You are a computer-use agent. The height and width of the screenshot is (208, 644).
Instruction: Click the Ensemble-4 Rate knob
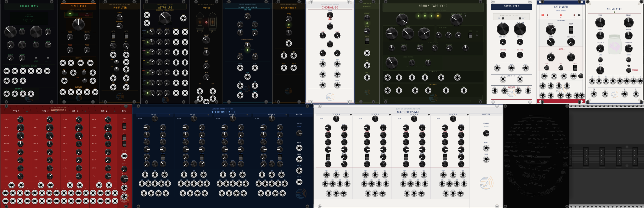click(x=288, y=19)
